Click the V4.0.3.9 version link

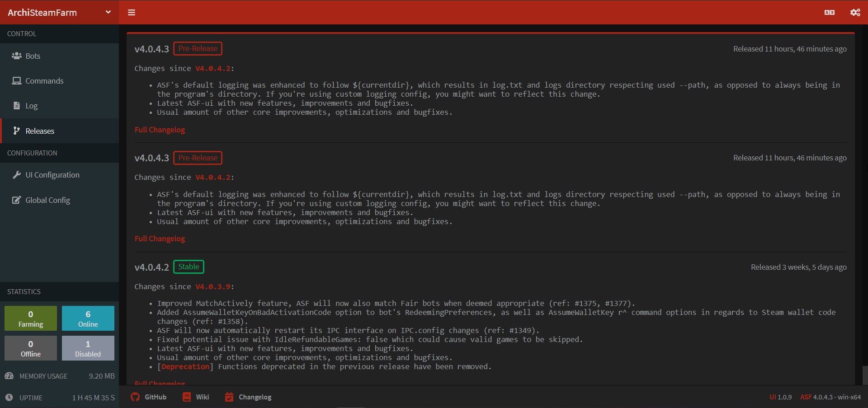[x=213, y=287]
